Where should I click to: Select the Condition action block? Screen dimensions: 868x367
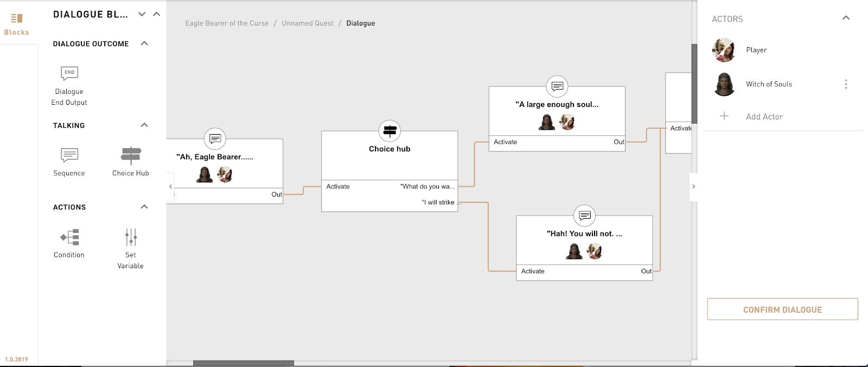click(69, 237)
